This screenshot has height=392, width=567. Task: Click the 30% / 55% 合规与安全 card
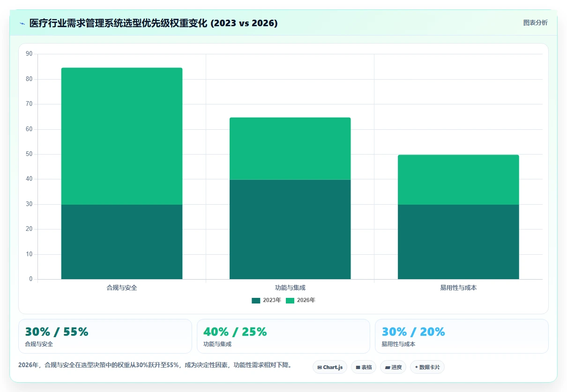coord(105,336)
